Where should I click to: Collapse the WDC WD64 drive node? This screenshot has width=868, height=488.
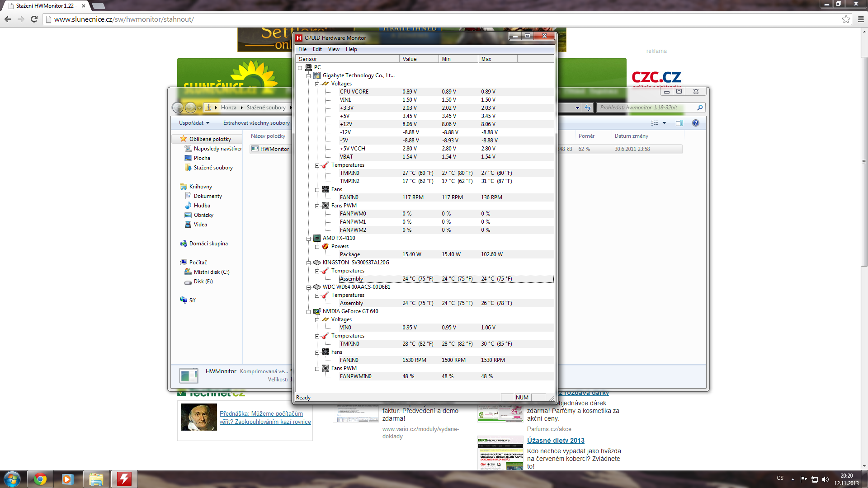point(309,287)
